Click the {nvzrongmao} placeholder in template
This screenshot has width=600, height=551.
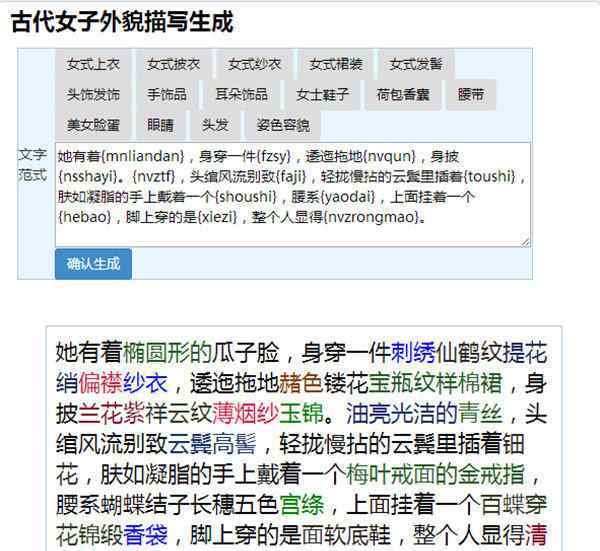[371, 217]
